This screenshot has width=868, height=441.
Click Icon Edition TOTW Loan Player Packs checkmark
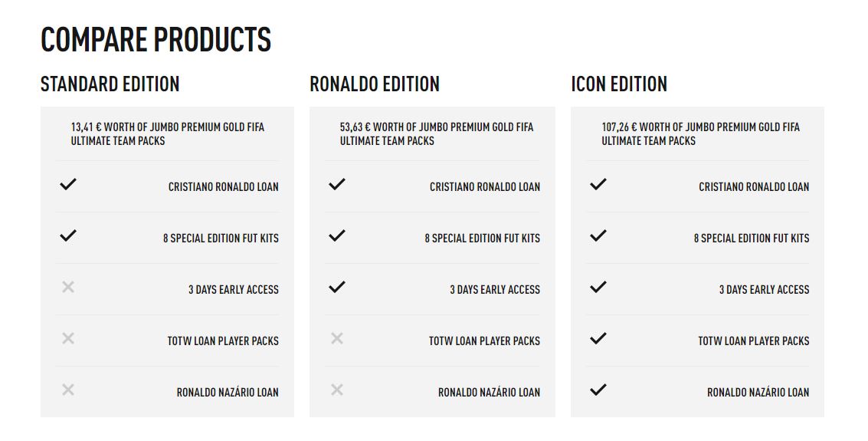click(598, 339)
